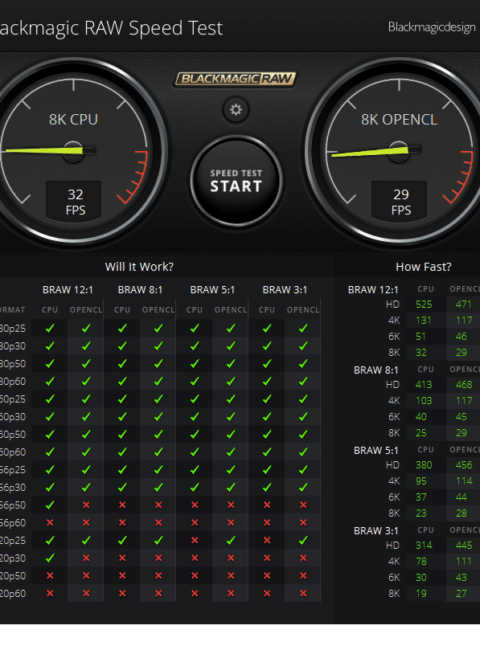Click red X in 20p60 row, BRAW 12:1 CPU
The image size is (480, 650).
(50, 593)
